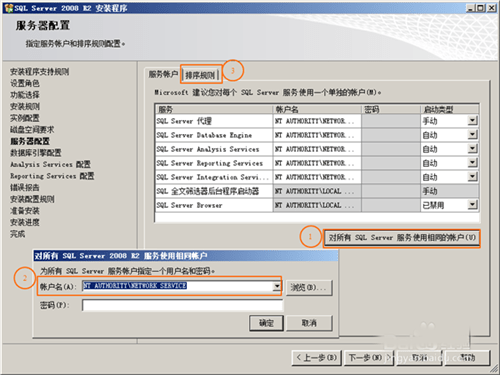This screenshot has width=500, height=375.
Task: Click 完成 step in sidebar
Action: 17,234
